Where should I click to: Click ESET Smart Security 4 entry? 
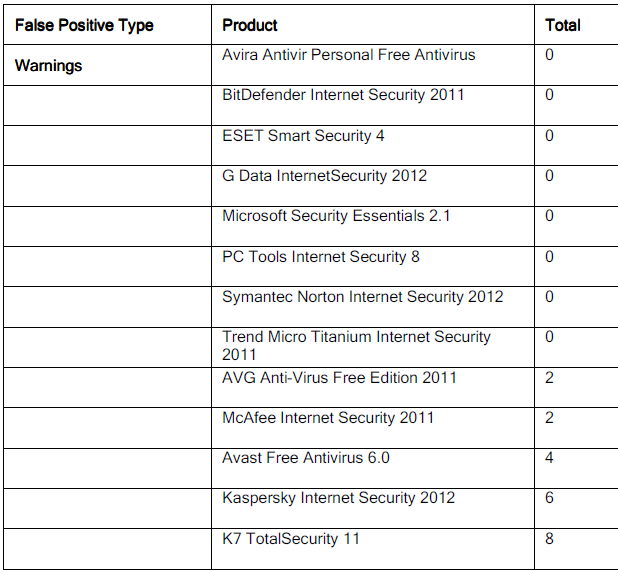tap(303, 136)
